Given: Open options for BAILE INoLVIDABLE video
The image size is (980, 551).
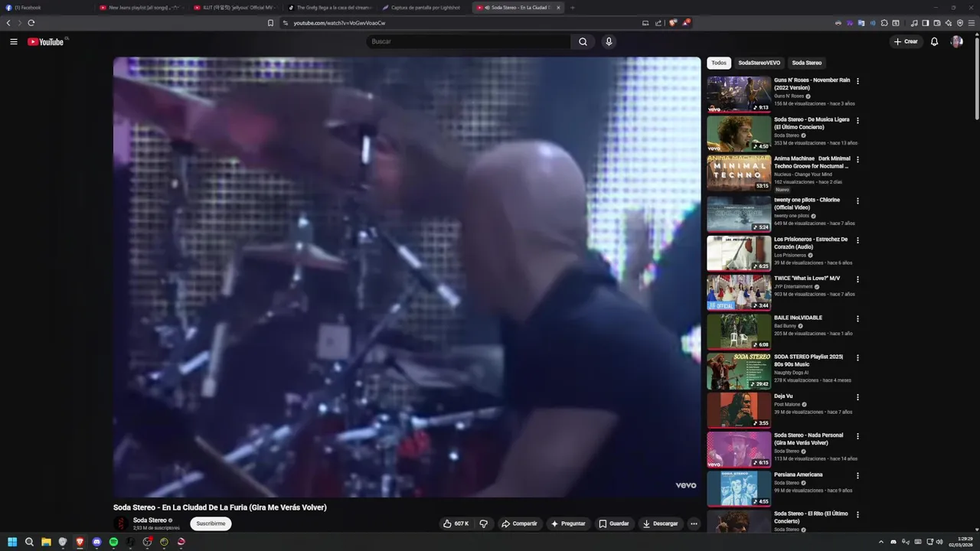Looking at the screenshot, I should click(x=857, y=318).
